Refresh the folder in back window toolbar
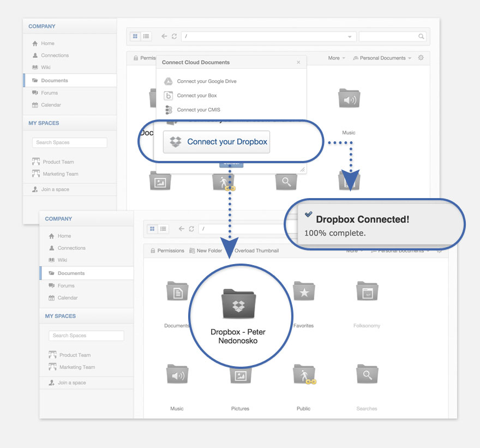480x448 pixels. pos(174,36)
